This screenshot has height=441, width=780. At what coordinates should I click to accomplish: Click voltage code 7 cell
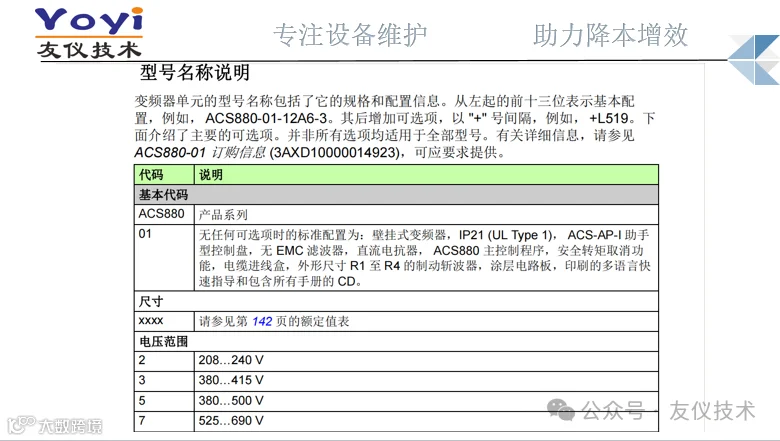164,421
